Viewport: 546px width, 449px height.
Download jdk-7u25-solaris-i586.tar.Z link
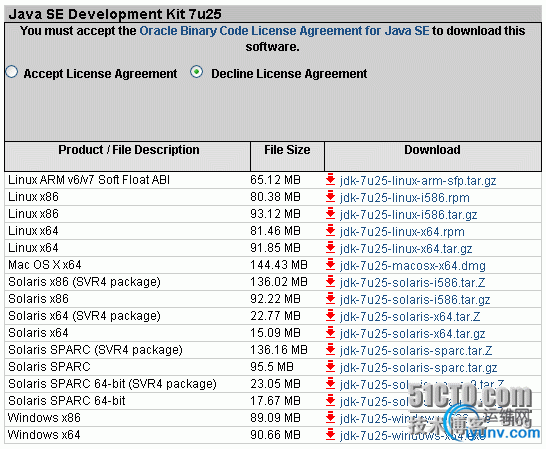[x=413, y=282]
